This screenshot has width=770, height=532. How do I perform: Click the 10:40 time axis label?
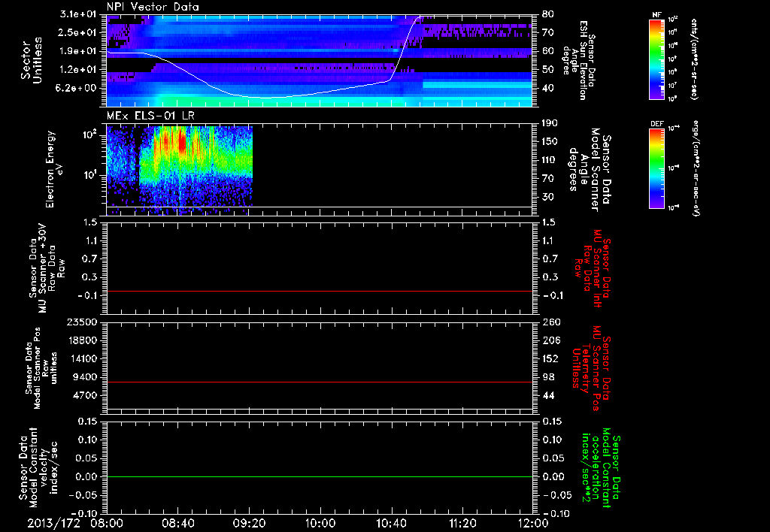click(x=391, y=523)
